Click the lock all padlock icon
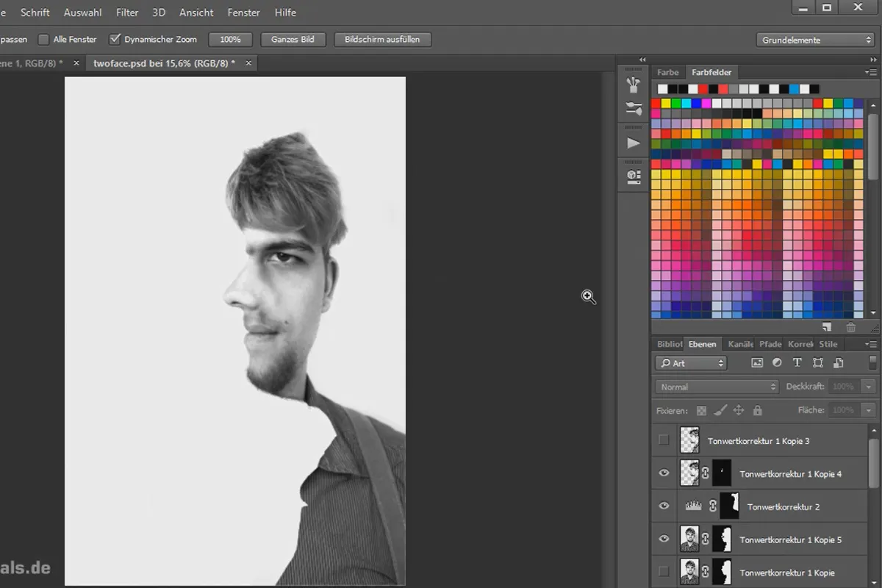The image size is (882, 588). (758, 411)
